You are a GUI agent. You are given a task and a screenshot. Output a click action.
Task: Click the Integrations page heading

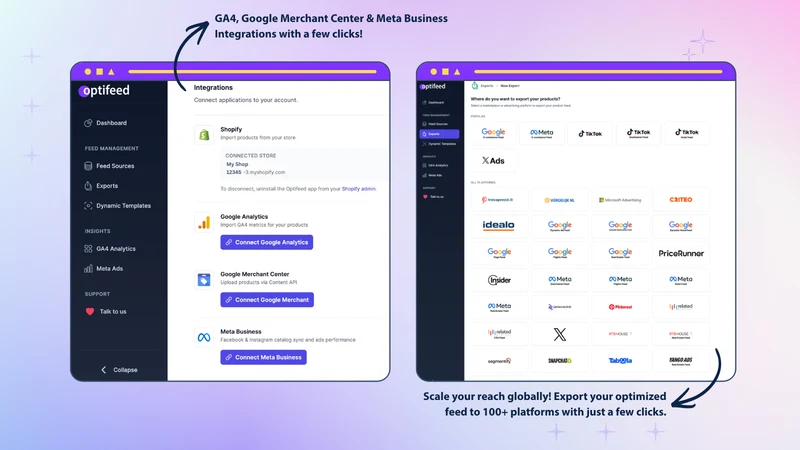coord(213,87)
